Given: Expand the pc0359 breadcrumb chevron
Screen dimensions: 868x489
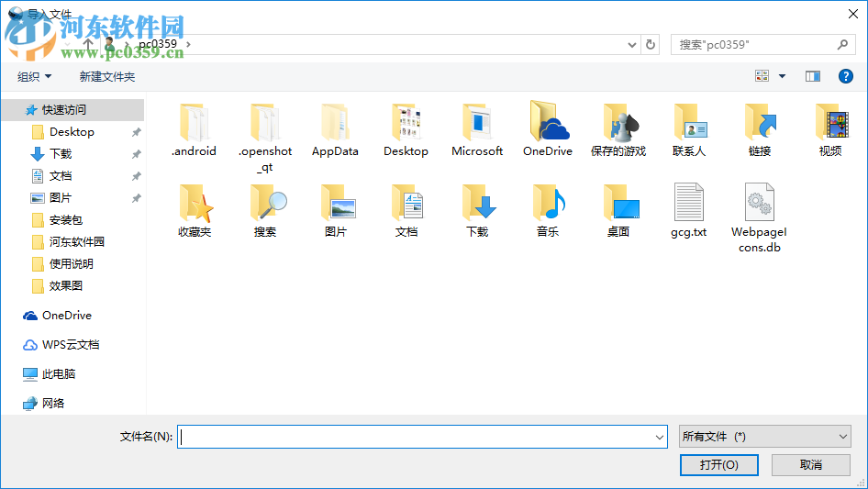Looking at the screenshot, I should point(189,44).
